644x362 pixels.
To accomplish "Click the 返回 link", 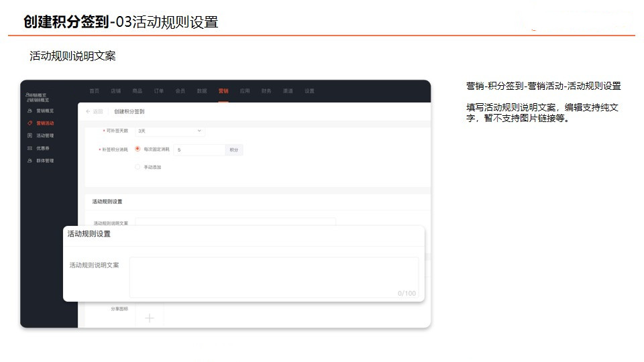I will (x=98, y=112).
